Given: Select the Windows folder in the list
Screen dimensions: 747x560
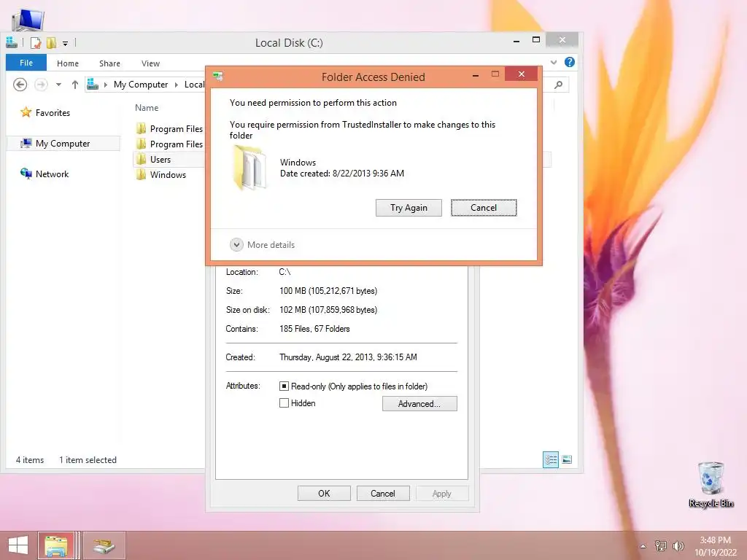Looking at the screenshot, I should pyautogui.click(x=170, y=175).
